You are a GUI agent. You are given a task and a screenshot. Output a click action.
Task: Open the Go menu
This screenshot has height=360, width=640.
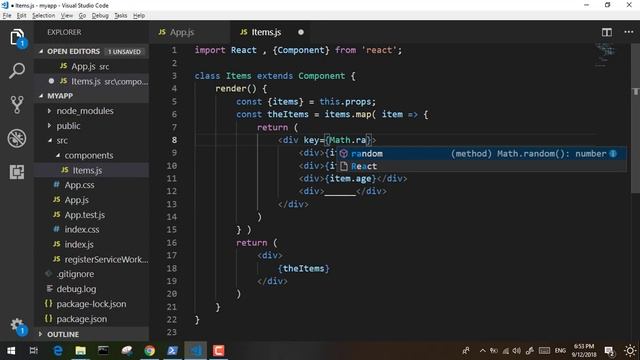pyautogui.click(x=82, y=16)
